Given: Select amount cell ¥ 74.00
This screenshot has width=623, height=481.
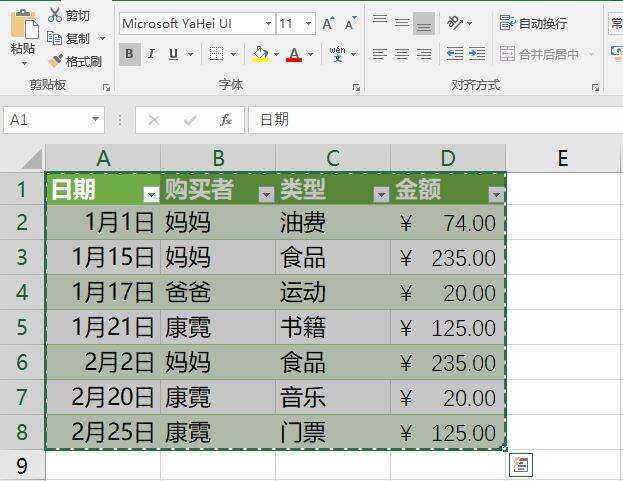Looking at the screenshot, I should tap(448, 222).
